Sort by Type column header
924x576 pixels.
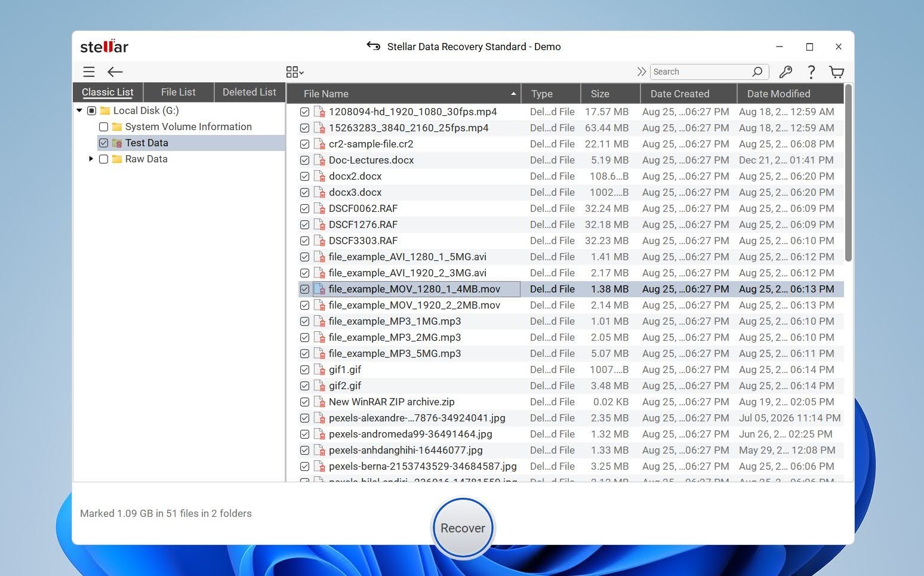tap(551, 94)
